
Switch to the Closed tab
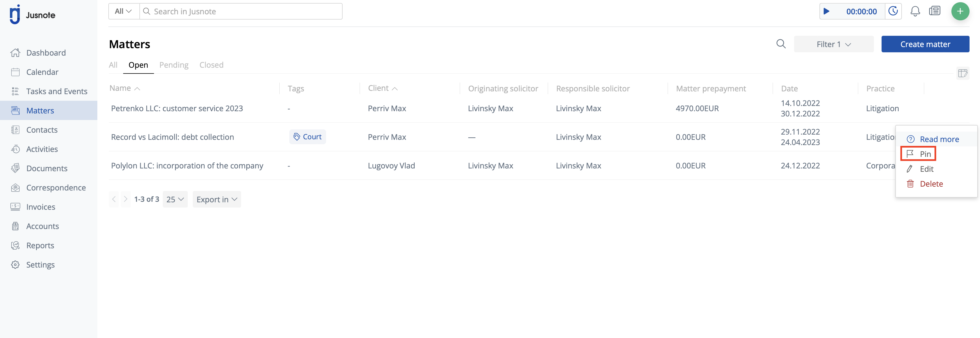pos(211,65)
